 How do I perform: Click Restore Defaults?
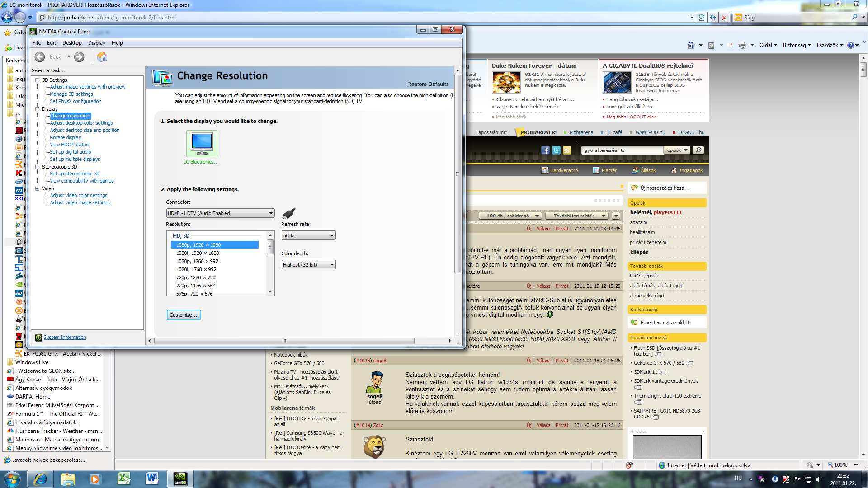pyautogui.click(x=428, y=84)
